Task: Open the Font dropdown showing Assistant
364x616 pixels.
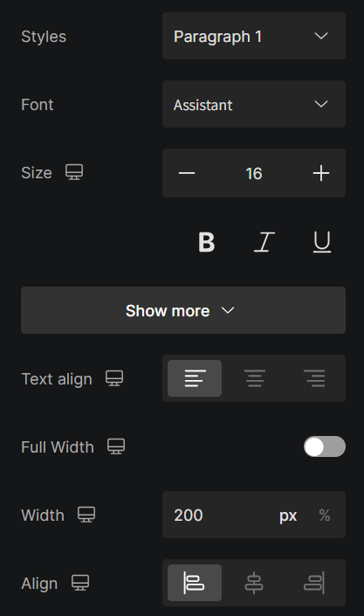Action: 254,104
